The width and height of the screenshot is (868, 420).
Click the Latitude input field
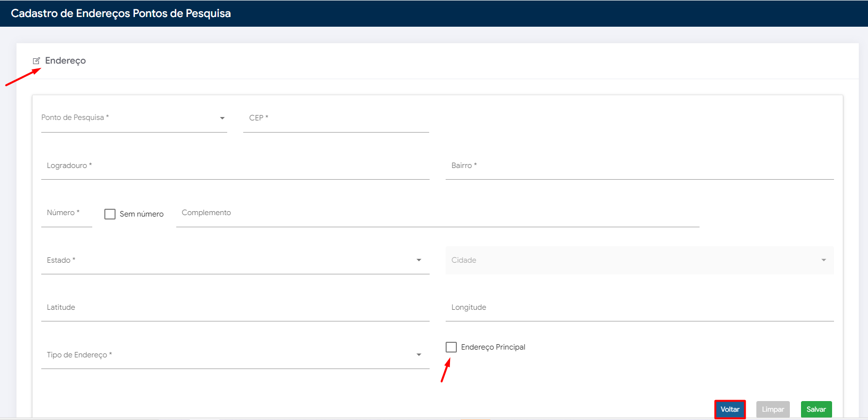coord(235,307)
